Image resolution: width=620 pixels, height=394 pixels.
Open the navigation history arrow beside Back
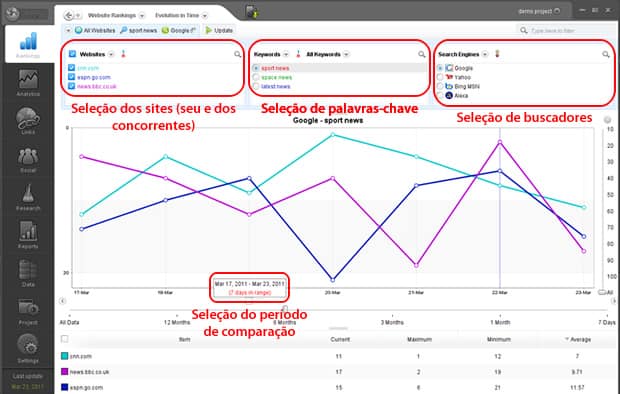click(78, 15)
